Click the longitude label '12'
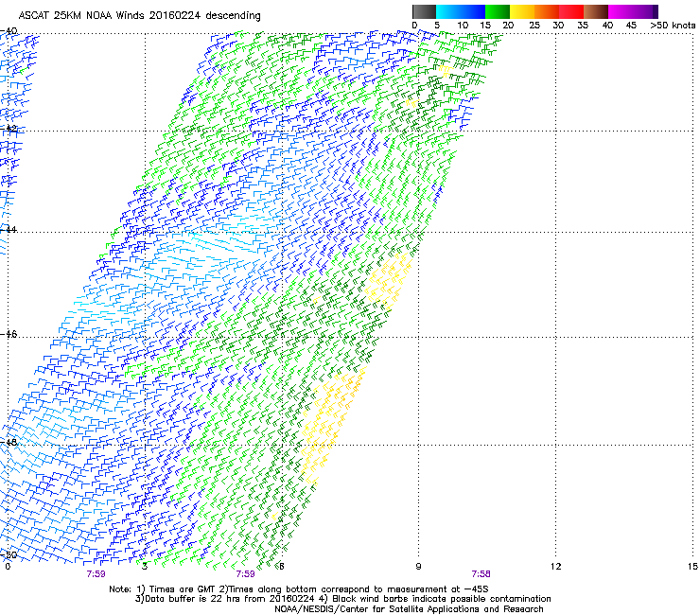 555,567
